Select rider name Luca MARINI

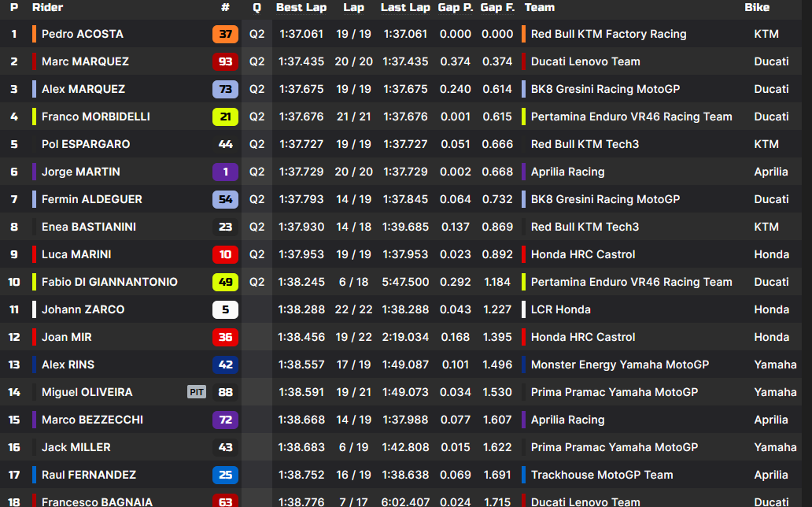point(76,254)
